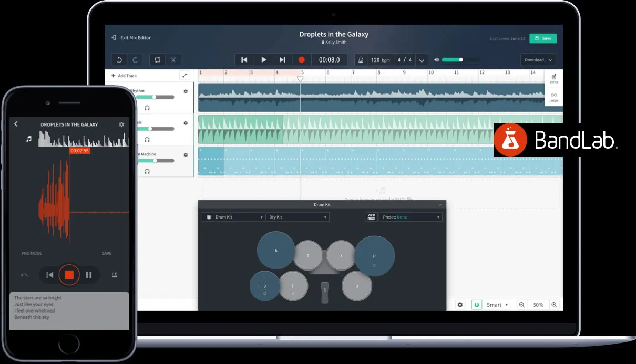Open the editor settings gear in the bottom bar

click(x=460, y=305)
